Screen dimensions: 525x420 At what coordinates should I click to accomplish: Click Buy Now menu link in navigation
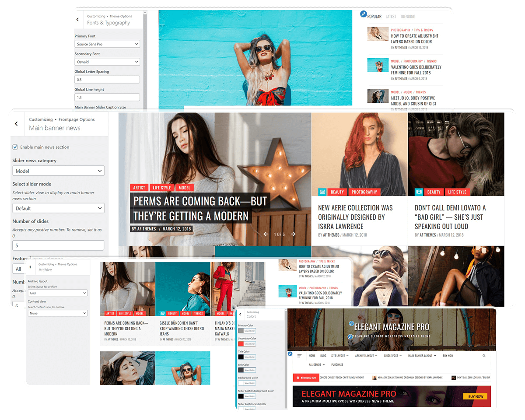click(x=448, y=356)
